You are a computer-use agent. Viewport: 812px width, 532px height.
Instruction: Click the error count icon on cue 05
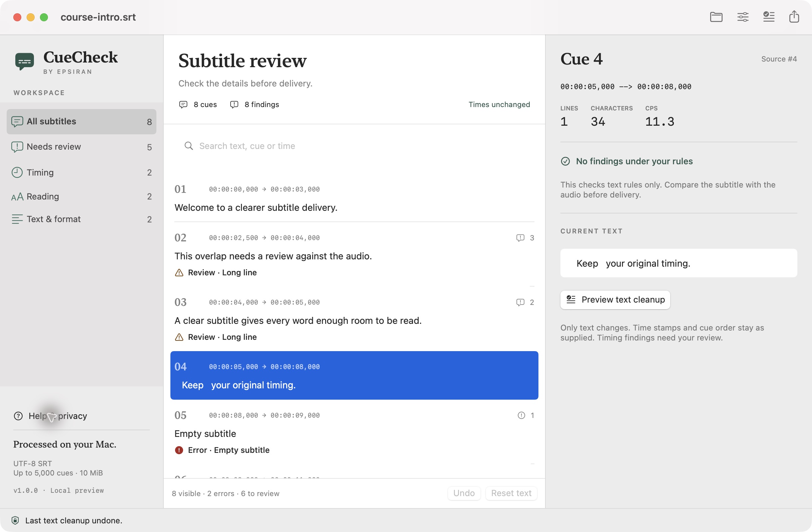(x=521, y=415)
